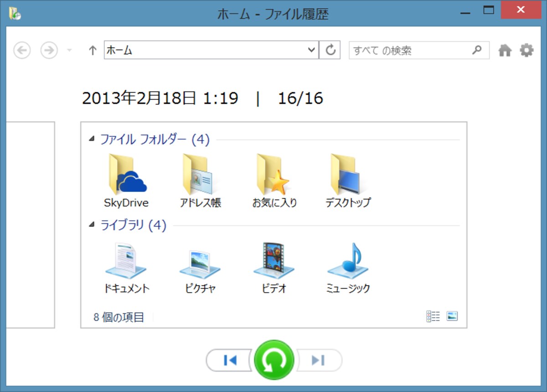Click the 2013年2月18日 1:19 date label
Screen dimensions: 547x392
[x=160, y=98]
